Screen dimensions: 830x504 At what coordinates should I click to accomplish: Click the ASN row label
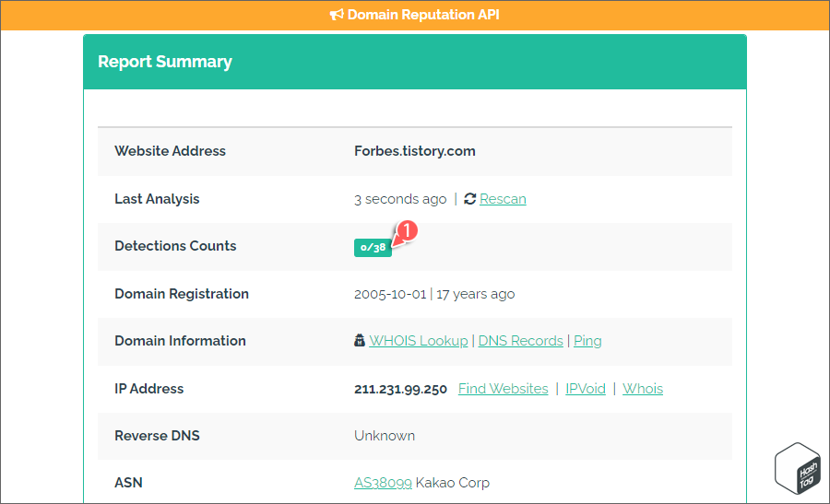(128, 483)
